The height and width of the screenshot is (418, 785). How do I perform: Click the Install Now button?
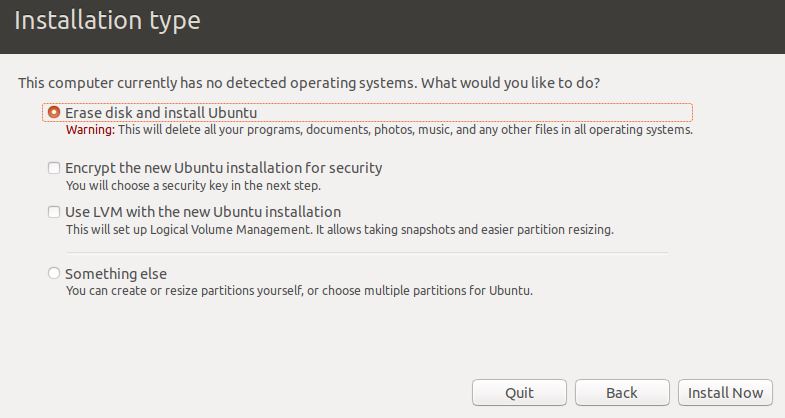pos(725,392)
